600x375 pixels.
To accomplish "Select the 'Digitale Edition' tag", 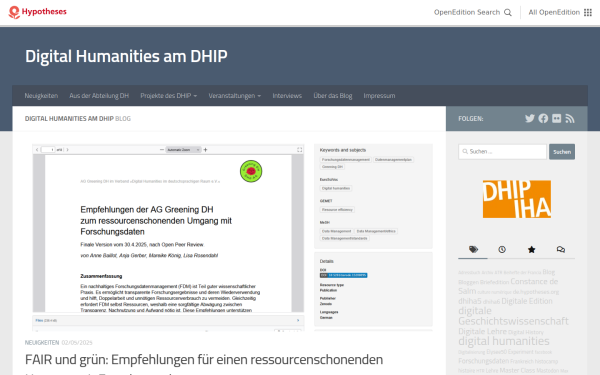I will pos(527,301).
